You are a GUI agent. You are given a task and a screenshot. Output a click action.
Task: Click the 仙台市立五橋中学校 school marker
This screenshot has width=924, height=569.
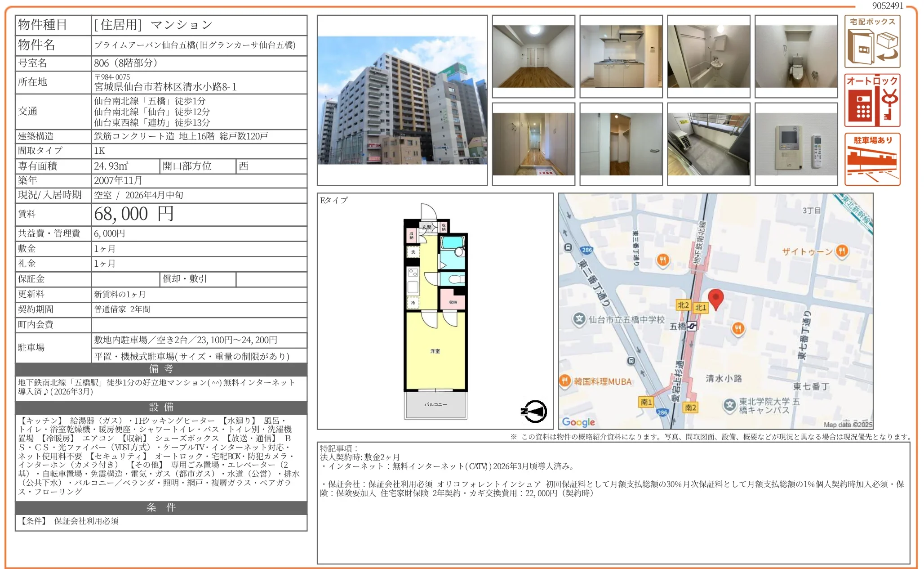click(x=579, y=319)
